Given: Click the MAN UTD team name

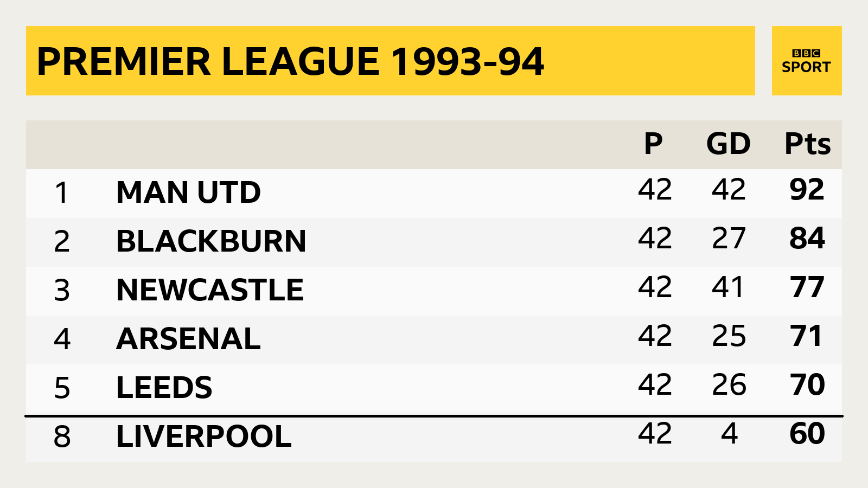Looking at the screenshot, I should pyautogui.click(x=189, y=192).
